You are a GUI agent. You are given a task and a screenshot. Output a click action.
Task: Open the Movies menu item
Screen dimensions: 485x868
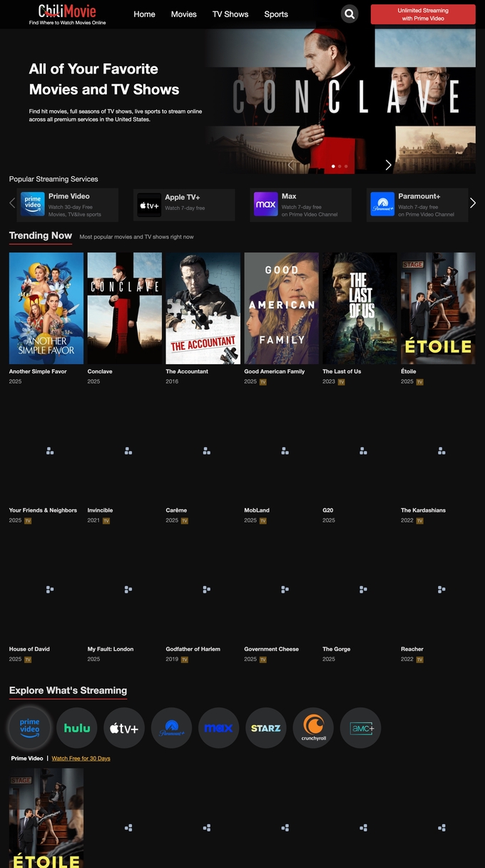tap(183, 14)
